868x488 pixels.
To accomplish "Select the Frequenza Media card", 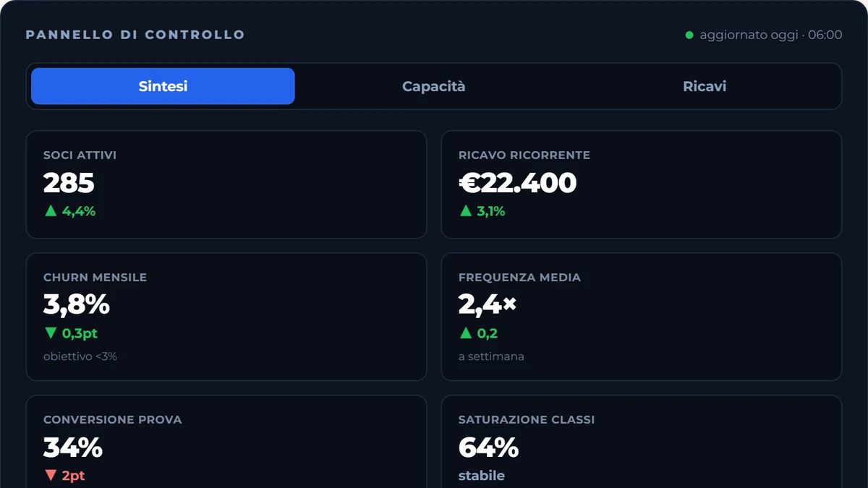I will pyautogui.click(x=642, y=317).
